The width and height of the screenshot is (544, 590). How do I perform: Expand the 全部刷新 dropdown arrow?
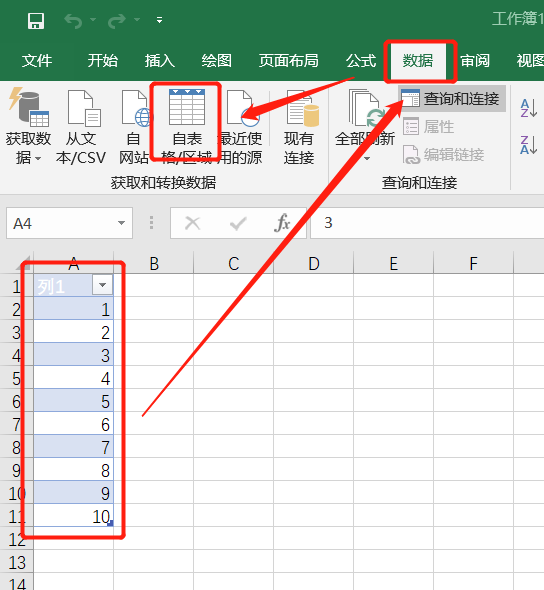pyautogui.click(x=367, y=159)
